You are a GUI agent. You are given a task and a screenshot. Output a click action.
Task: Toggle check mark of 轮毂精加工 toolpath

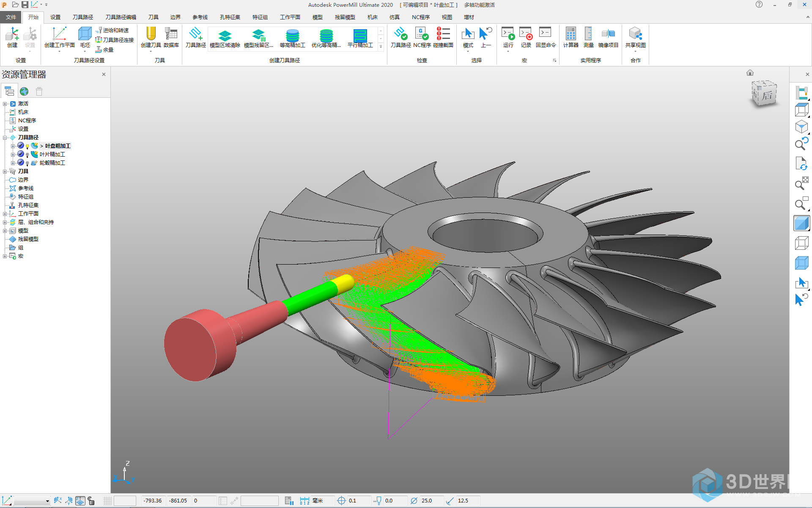(21, 163)
